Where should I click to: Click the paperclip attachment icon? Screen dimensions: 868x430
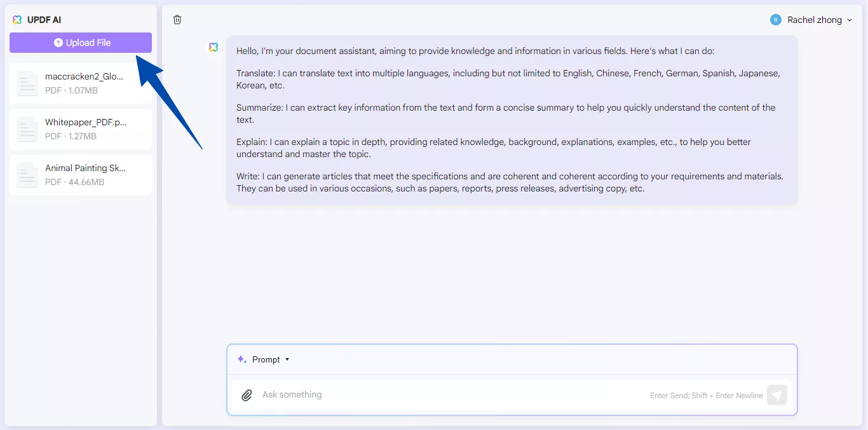point(247,394)
